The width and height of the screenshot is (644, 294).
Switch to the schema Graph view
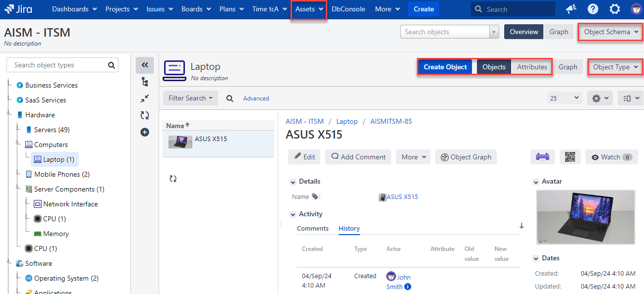click(559, 32)
